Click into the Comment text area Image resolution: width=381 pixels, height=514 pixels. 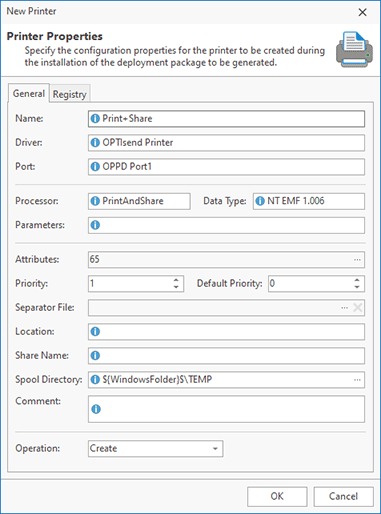pyautogui.click(x=226, y=409)
